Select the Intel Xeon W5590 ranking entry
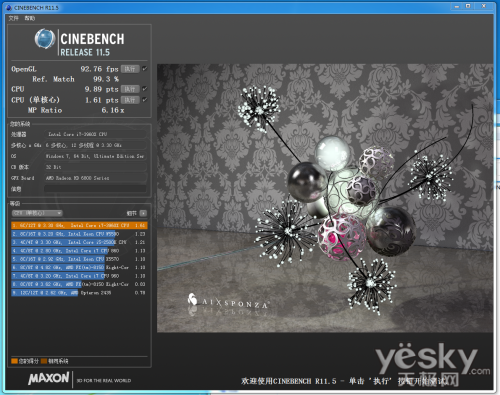Image resolution: width=500 pixels, height=395 pixels. pos(79,234)
